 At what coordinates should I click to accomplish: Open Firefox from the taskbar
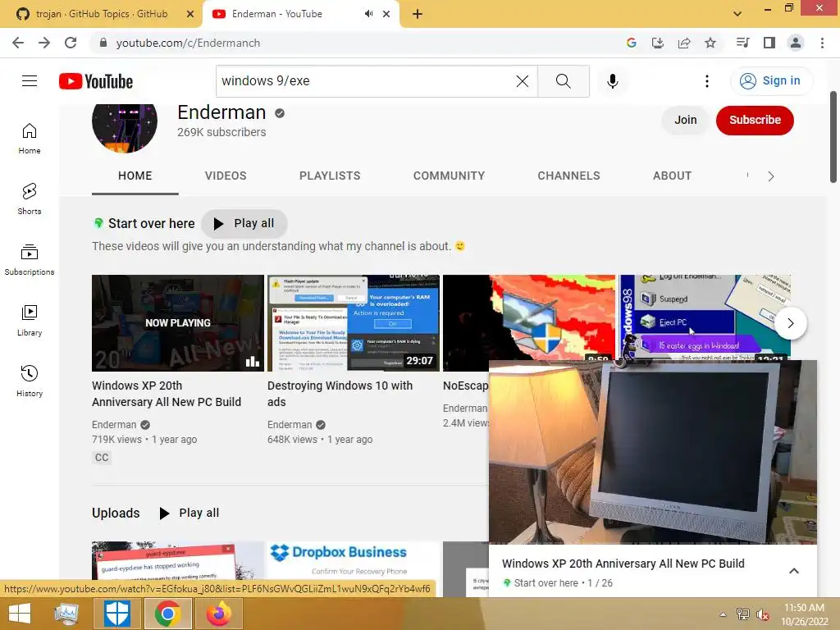pyautogui.click(x=218, y=614)
